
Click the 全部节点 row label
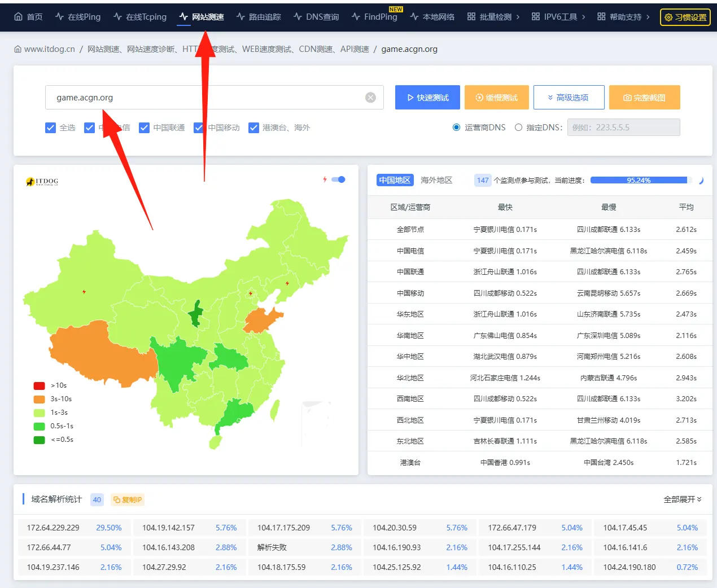410,230
